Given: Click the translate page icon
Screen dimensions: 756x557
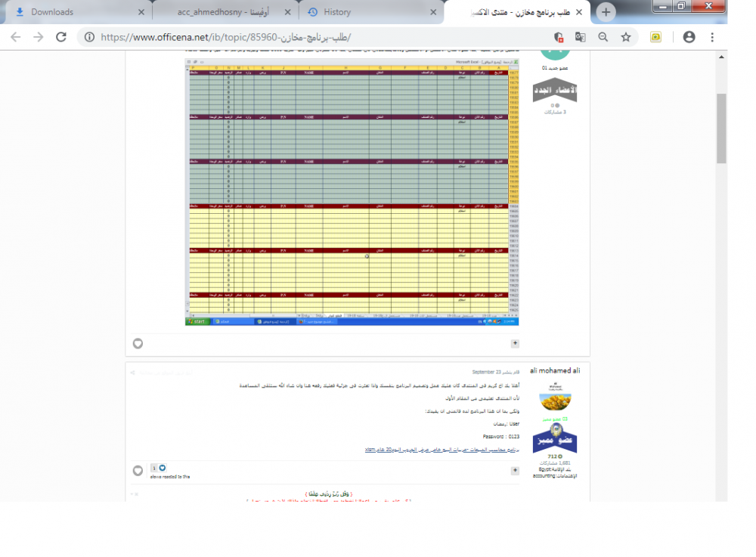Looking at the screenshot, I should (581, 37).
